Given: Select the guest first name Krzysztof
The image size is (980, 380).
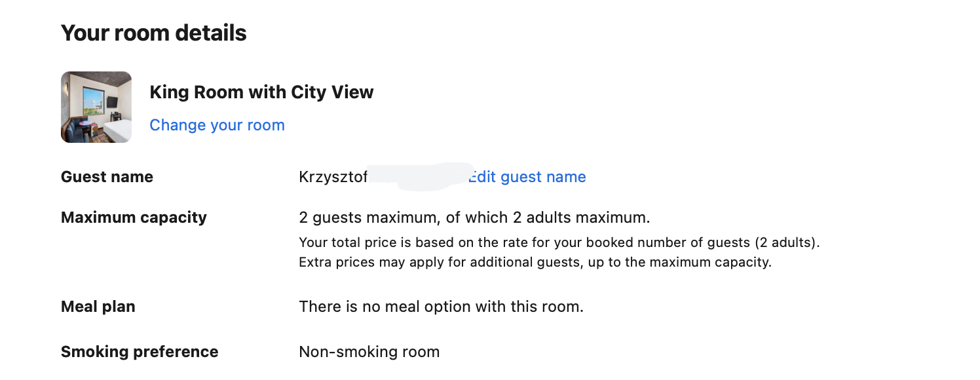Looking at the screenshot, I should coord(333,178).
